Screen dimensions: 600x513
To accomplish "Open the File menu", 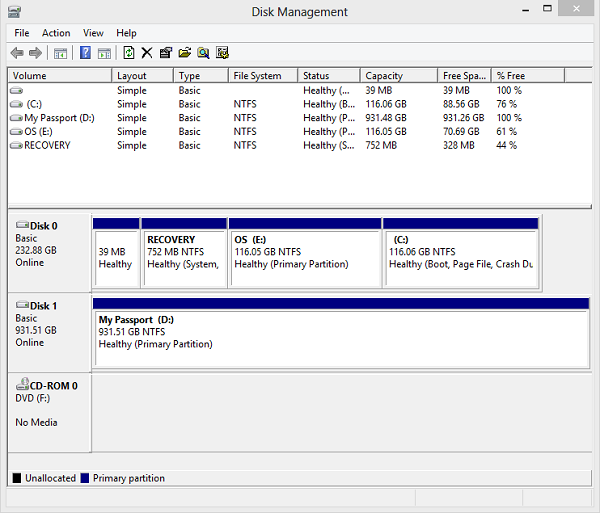I will click(22, 33).
